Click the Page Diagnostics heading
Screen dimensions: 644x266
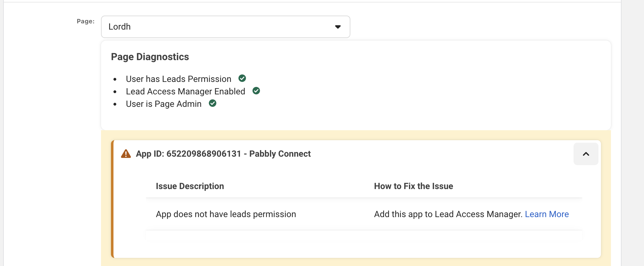pyautogui.click(x=150, y=57)
